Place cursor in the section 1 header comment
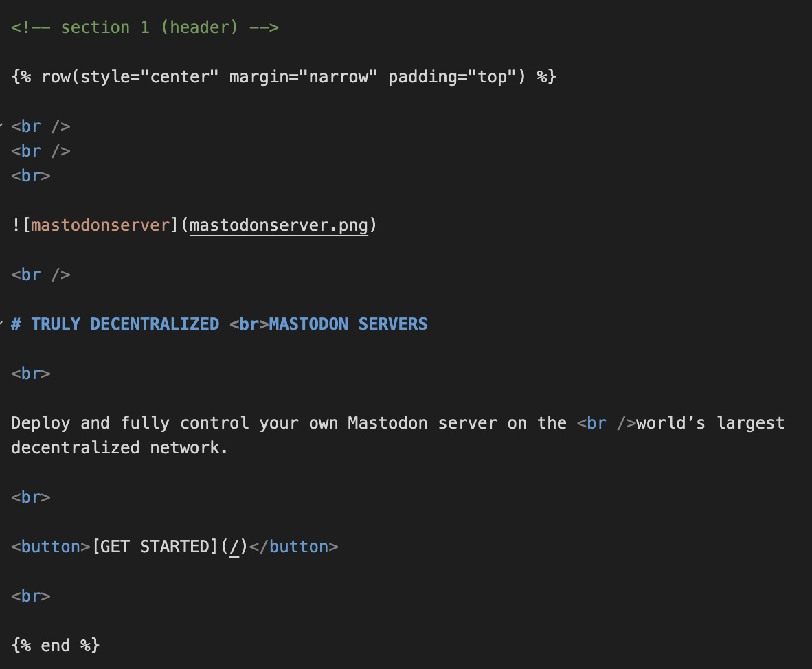The image size is (812, 669). (x=145, y=27)
